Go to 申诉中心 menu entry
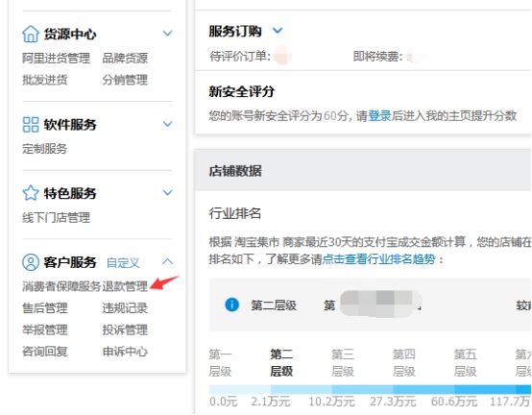Viewport: 532px width, 415px height. click(125, 352)
